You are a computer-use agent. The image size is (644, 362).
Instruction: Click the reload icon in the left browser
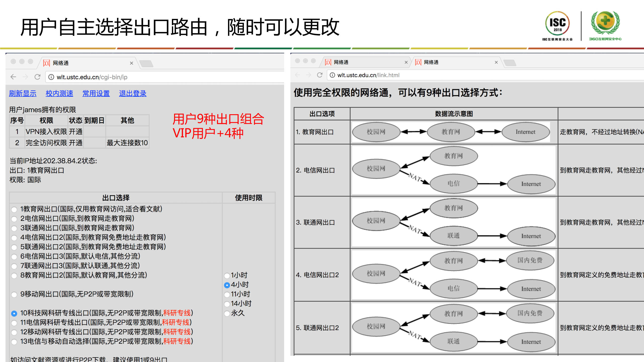coord(37,77)
